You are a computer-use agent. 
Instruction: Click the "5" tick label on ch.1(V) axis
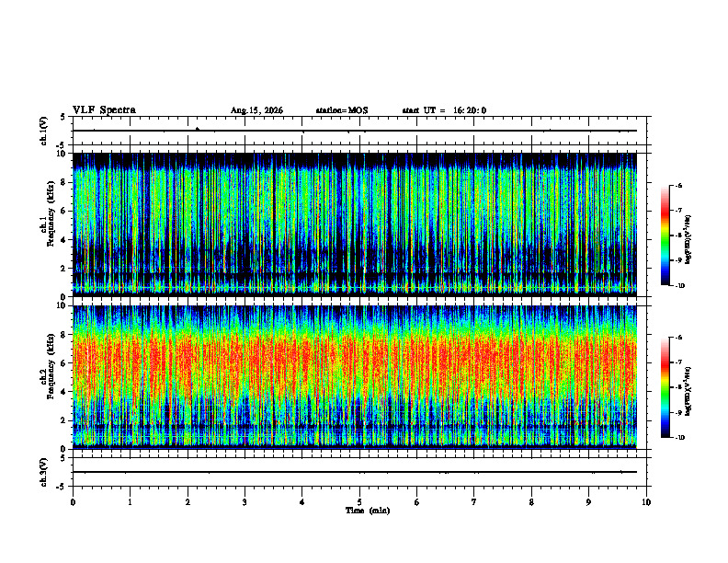tap(63, 117)
